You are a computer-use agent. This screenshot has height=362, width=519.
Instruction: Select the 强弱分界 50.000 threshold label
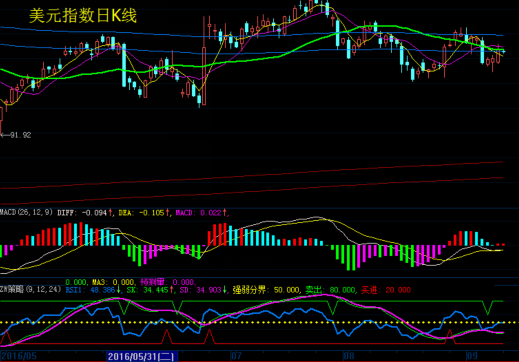pos(267,290)
